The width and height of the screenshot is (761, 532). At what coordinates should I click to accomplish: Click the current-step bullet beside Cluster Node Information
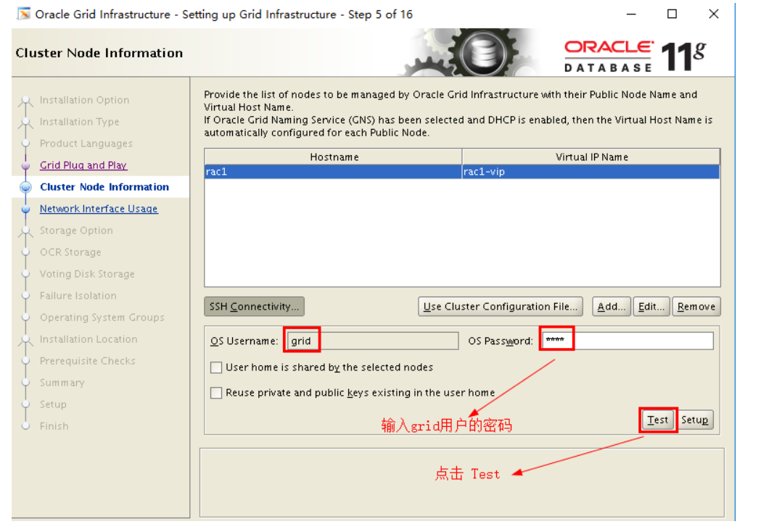tap(25, 187)
